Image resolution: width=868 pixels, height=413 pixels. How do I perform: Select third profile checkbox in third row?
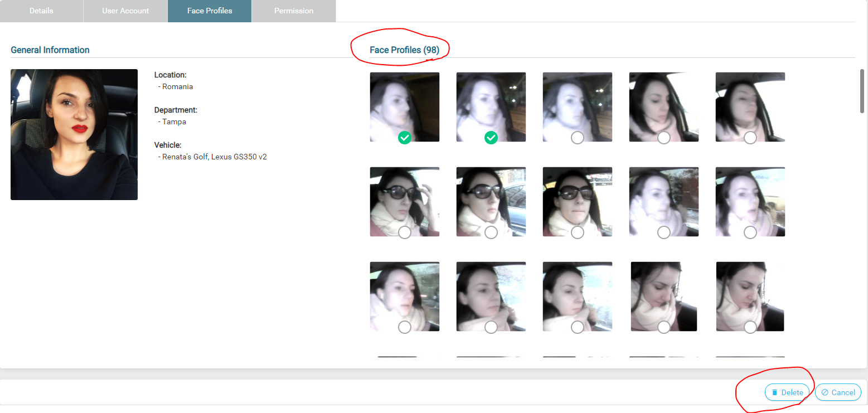tap(578, 327)
